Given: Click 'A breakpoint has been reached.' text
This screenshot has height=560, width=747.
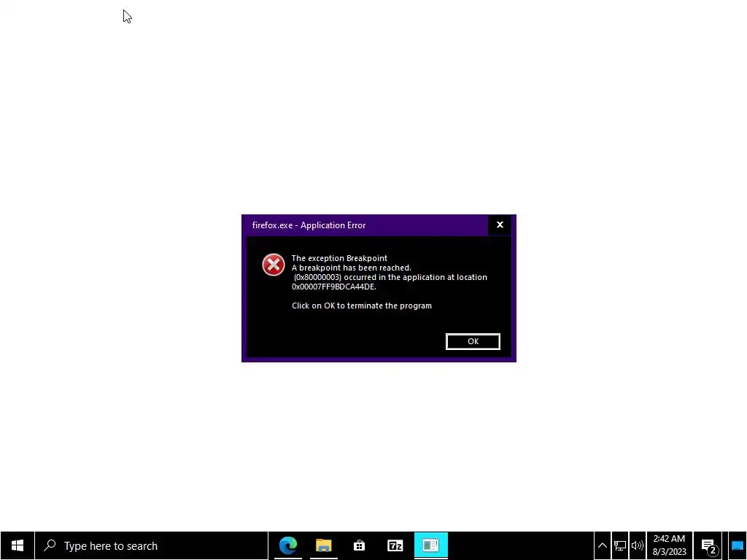Looking at the screenshot, I should click(x=351, y=268).
